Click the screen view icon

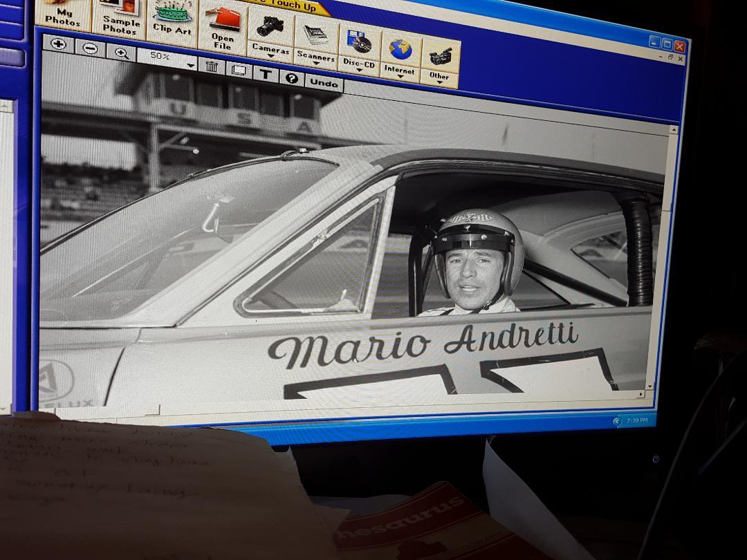pos(239,71)
